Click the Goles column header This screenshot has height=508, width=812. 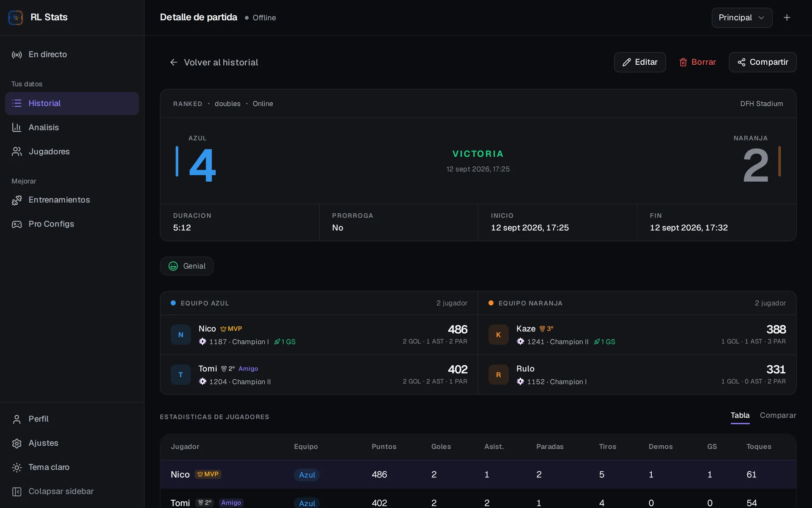tap(441, 447)
